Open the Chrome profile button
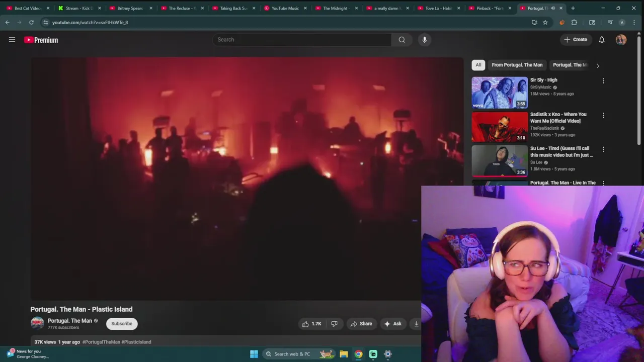Screen dimensions: 644x362 point(622,22)
